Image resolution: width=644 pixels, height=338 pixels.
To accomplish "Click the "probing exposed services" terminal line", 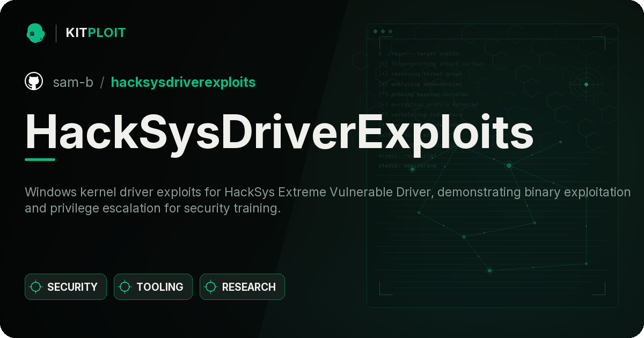I will pos(423,94).
